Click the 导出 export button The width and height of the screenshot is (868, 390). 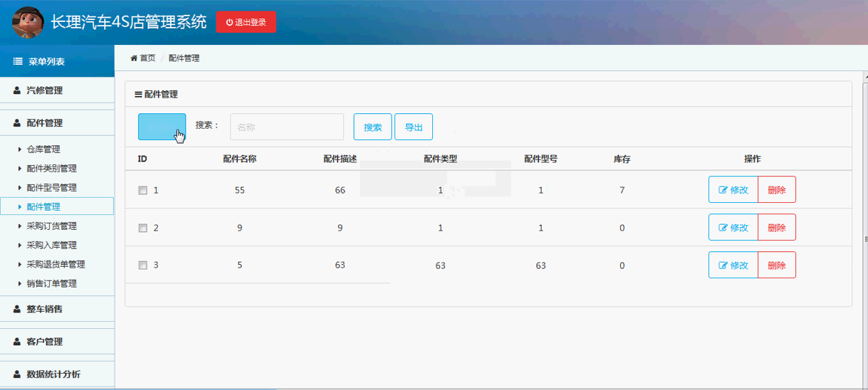click(414, 127)
